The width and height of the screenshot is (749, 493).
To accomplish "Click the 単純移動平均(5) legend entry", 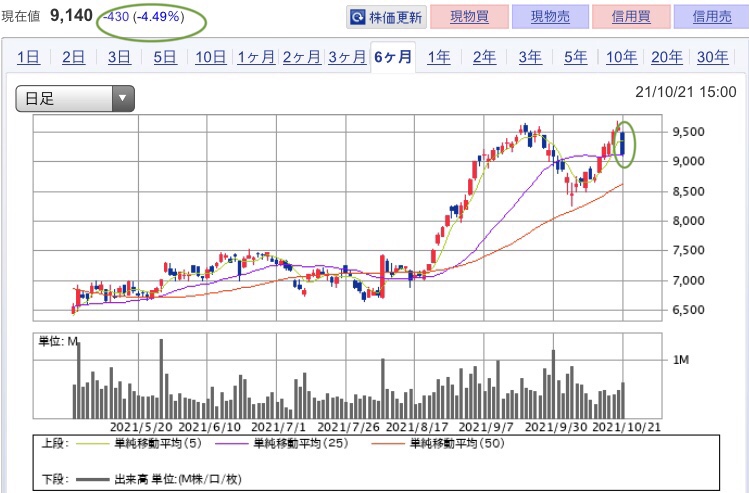I will tap(139, 444).
